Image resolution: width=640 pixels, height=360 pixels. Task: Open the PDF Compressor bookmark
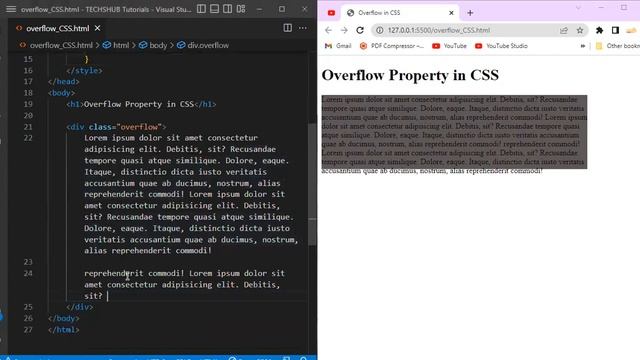[x=392, y=46]
